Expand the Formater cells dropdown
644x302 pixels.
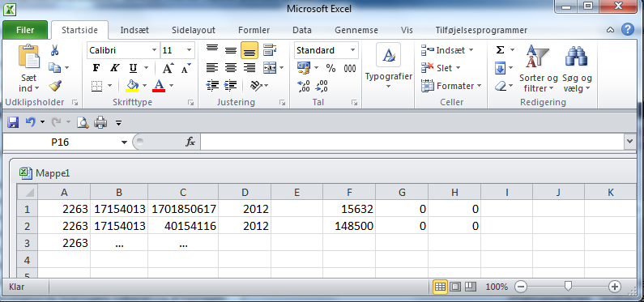click(479, 86)
